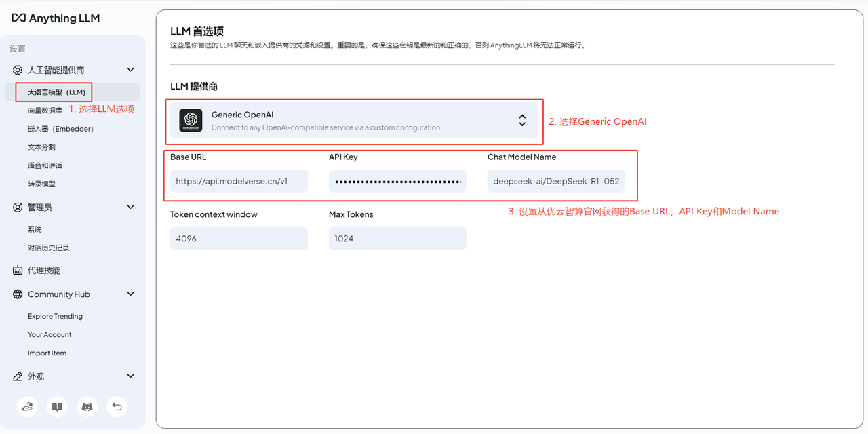Focus the API Key field
The height and width of the screenshot is (434, 868).
pos(397,181)
